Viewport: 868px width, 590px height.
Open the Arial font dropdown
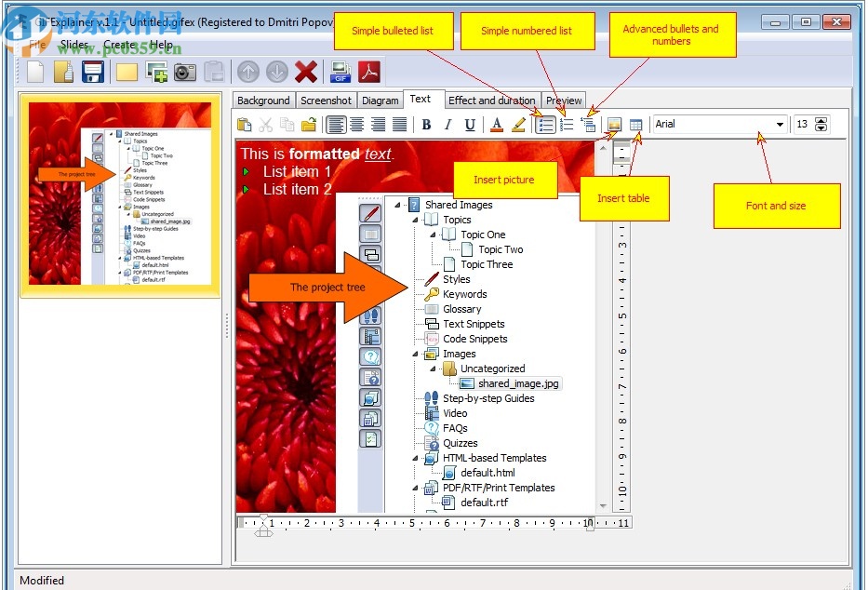click(780, 125)
